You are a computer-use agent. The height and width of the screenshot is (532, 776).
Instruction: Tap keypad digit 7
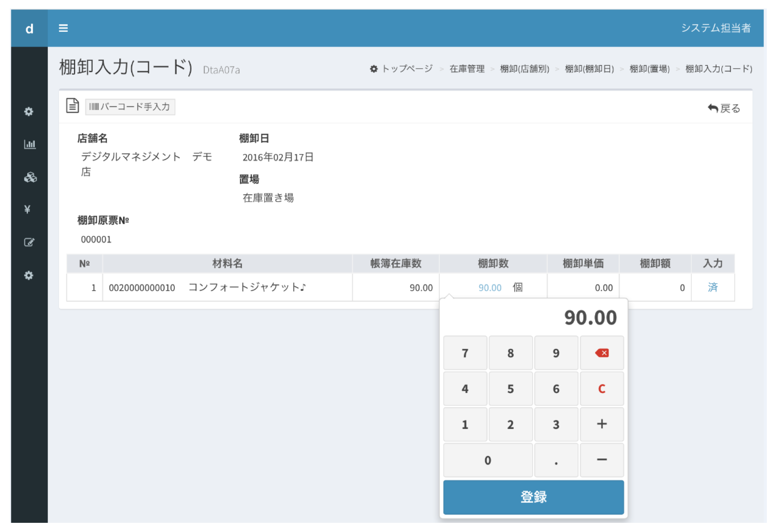[x=465, y=353]
